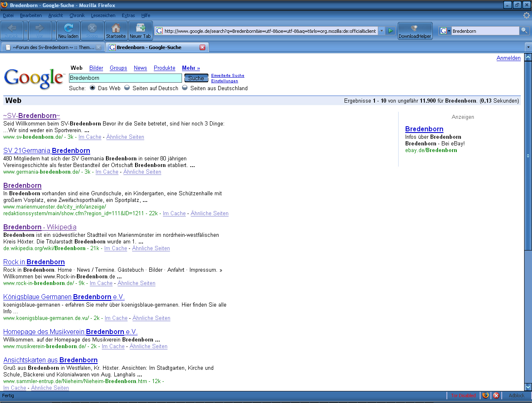Click the Firefox title bar icon
The image size is (532, 403).
pyautogui.click(x=4, y=5)
